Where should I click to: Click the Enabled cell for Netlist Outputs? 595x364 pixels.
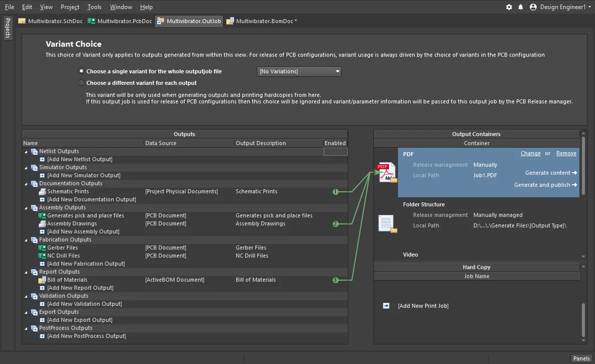click(x=336, y=152)
